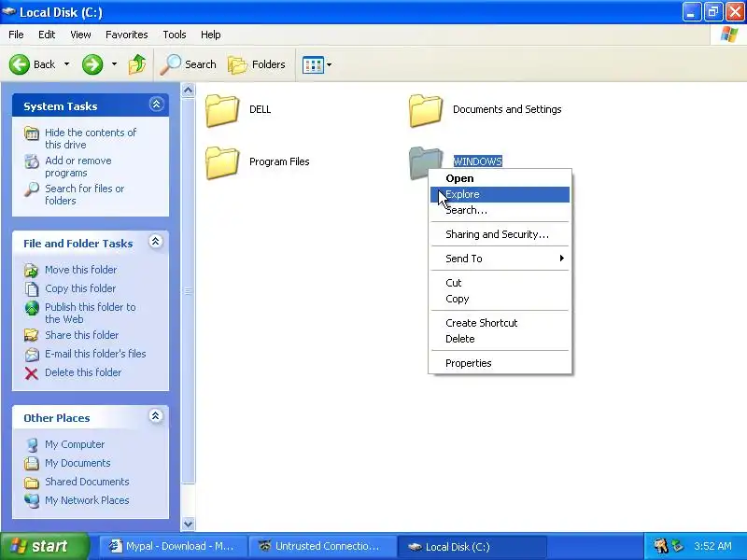The image size is (747, 560).
Task: Click the Views toolbar icon
Action: click(x=313, y=64)
